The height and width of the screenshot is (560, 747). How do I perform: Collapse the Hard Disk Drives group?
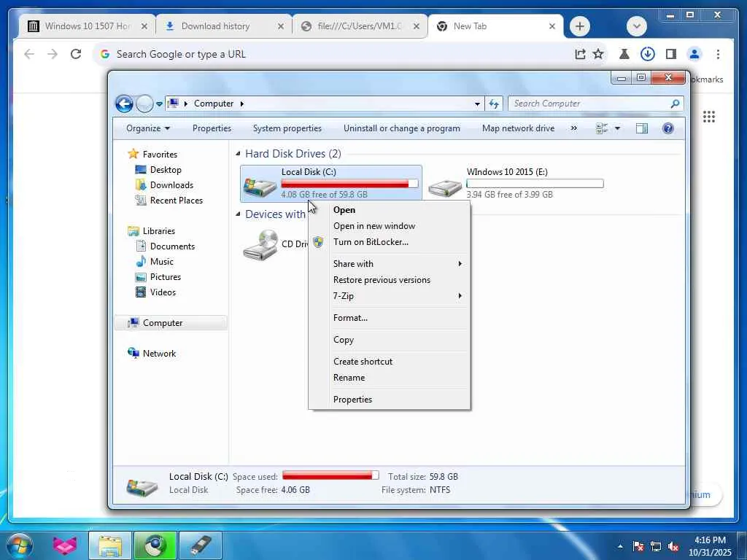click(x=238, y=153)
